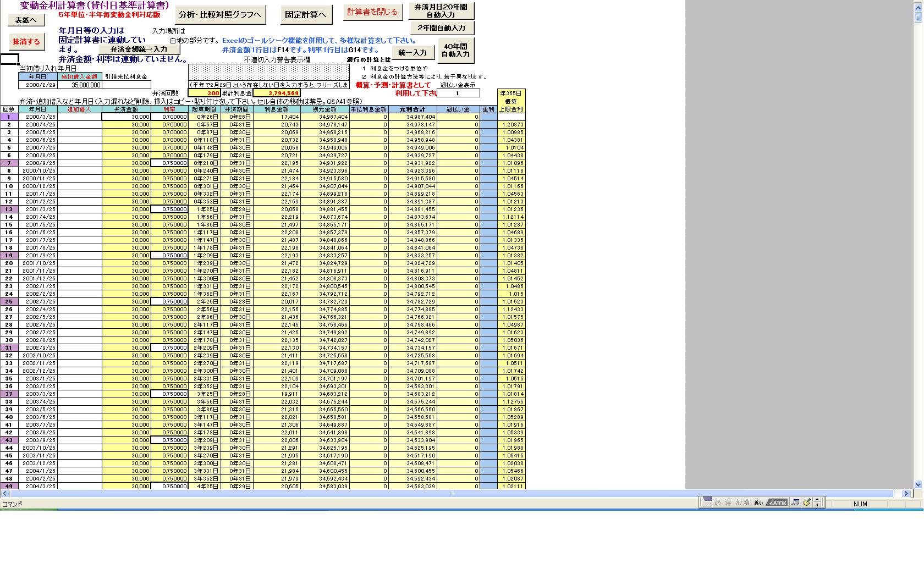924x563 pixels.
Task: Click the 未払利息金額 column header
Action: (x=369, y=109)
